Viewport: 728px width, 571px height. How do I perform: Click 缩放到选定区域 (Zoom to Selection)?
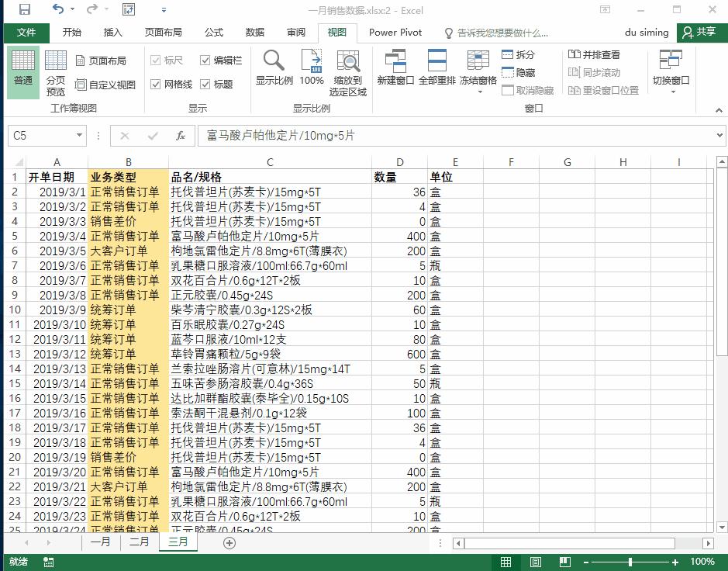point(348,70)
